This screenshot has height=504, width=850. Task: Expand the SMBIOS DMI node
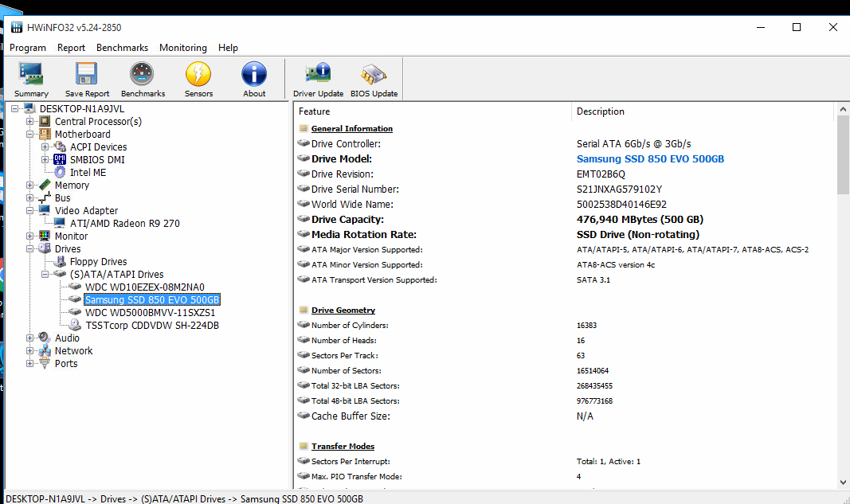(45, 160)
